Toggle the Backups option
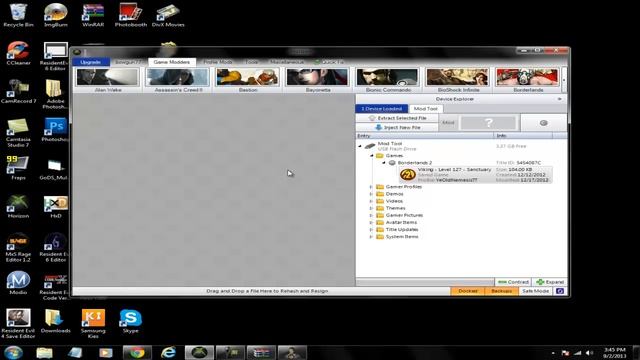The width and height of the screenshot is (640, 360). tap(501, 291)
